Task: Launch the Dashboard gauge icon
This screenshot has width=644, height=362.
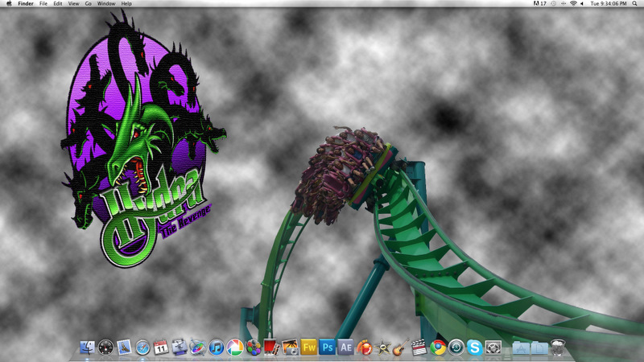Action: point(105,348)
